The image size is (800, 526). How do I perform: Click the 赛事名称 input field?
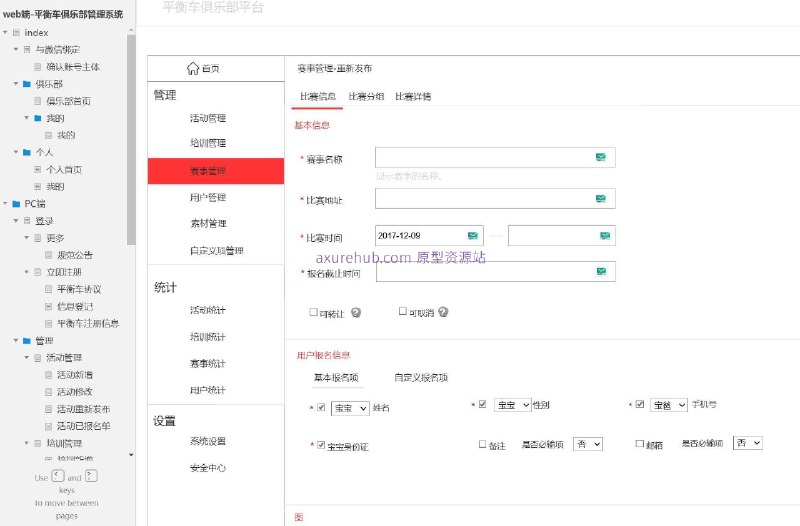(495, 157)
